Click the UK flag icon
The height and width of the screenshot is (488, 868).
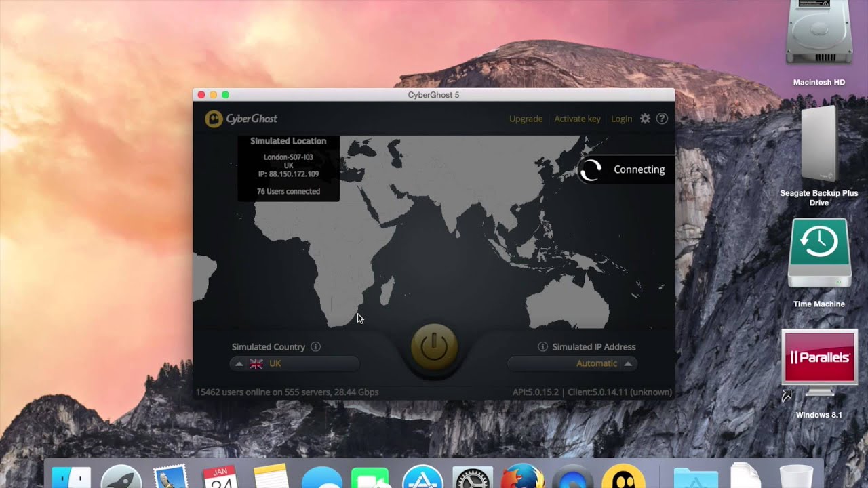coord(256,364)
